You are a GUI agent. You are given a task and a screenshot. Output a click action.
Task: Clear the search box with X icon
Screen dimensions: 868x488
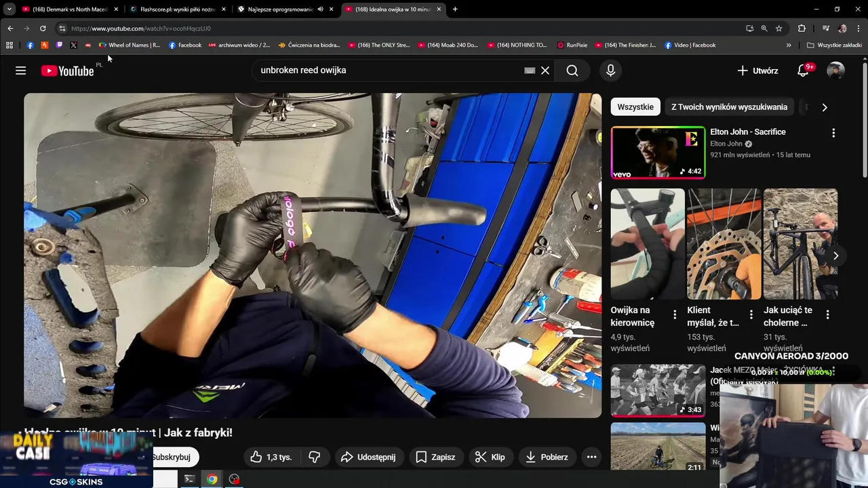(x=545, y=70)
